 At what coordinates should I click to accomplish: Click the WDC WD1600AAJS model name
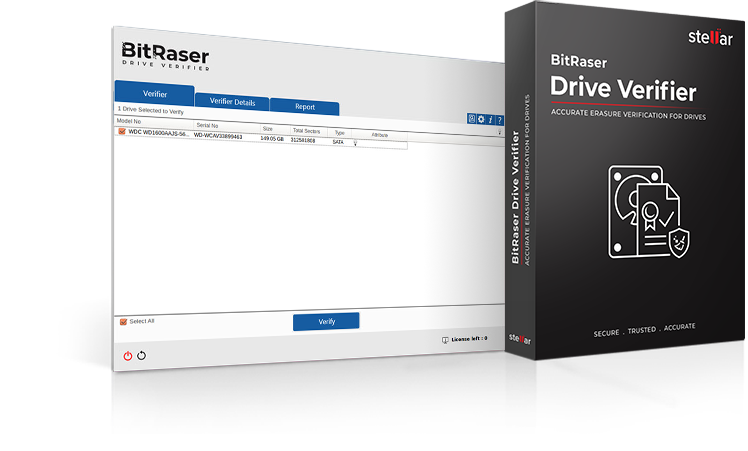pos(159,133)
